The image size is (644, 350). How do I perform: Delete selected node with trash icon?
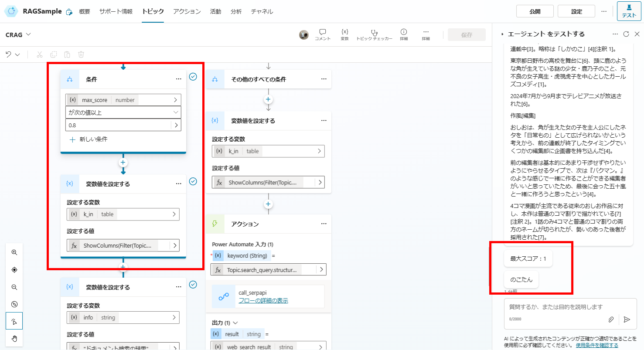81,54
